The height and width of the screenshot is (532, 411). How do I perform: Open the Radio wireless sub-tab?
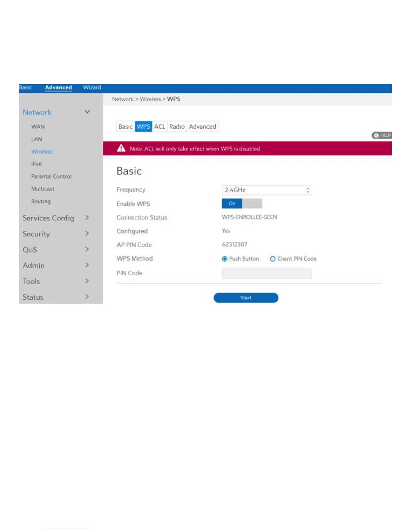177,127
